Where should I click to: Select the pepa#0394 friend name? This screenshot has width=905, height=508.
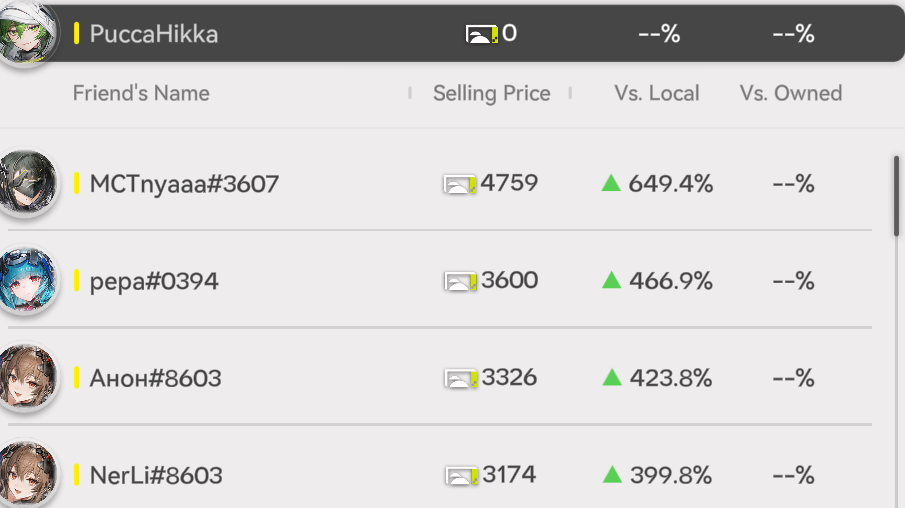[x=154, y=281]
